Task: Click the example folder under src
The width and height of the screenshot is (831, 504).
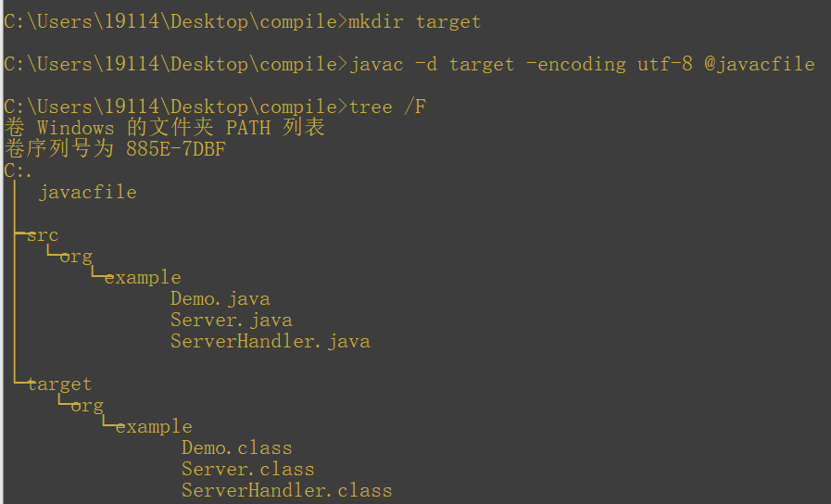Action: [x=143, y=278]
